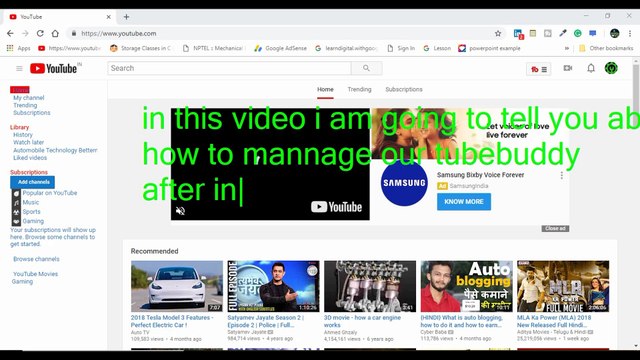Open Storage Classes in C bookmark
Viewport: 640px width, 360px height.
(140, 48)
